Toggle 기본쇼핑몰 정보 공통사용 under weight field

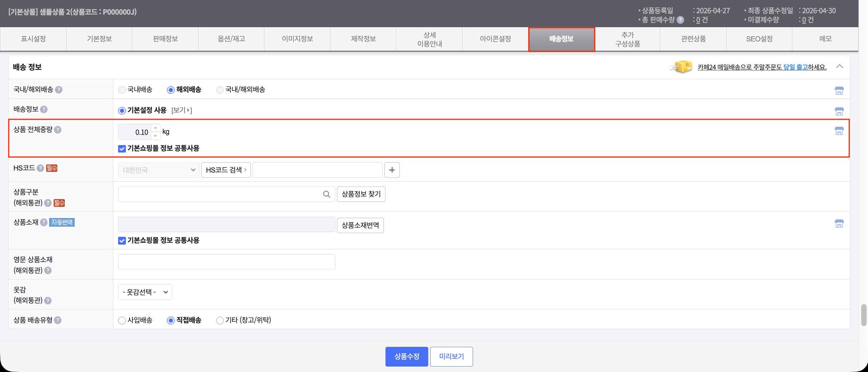point(122,149)
